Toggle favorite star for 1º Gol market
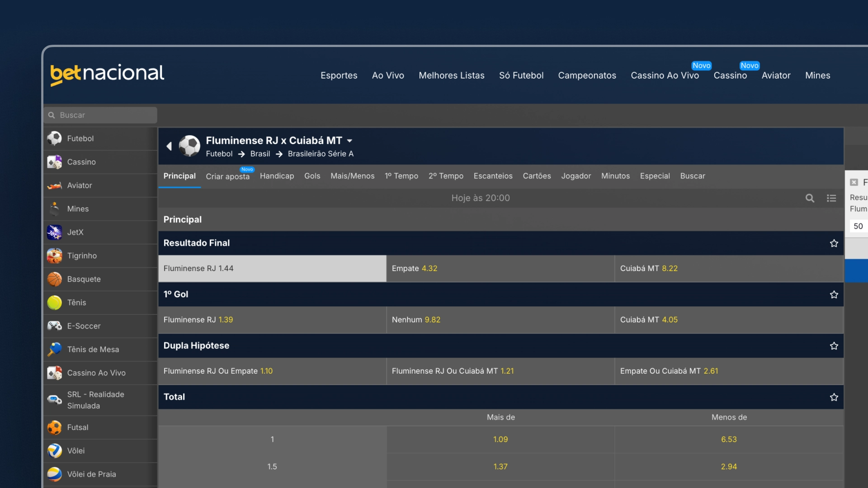Viewport: 868px width, 488px height. [834, 295]
